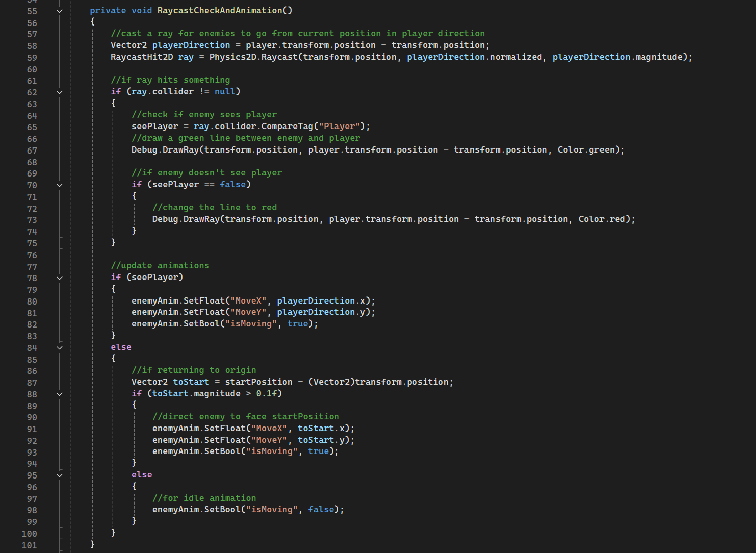Fold the else block at line 84
The width and height of the screenshot is (756, 553).
60,347
